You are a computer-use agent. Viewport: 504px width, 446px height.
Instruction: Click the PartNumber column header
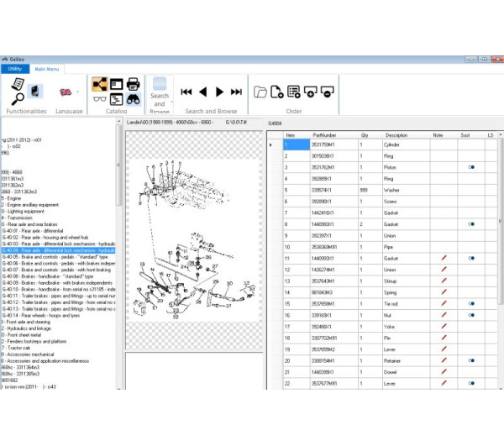323,134
